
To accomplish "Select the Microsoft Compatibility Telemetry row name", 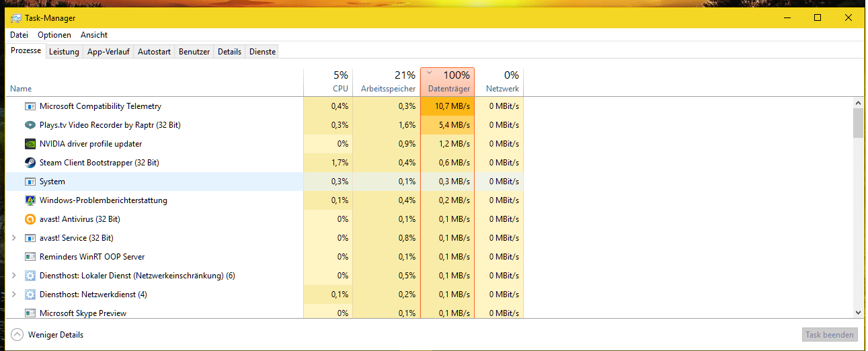I will tap(100, 106).
